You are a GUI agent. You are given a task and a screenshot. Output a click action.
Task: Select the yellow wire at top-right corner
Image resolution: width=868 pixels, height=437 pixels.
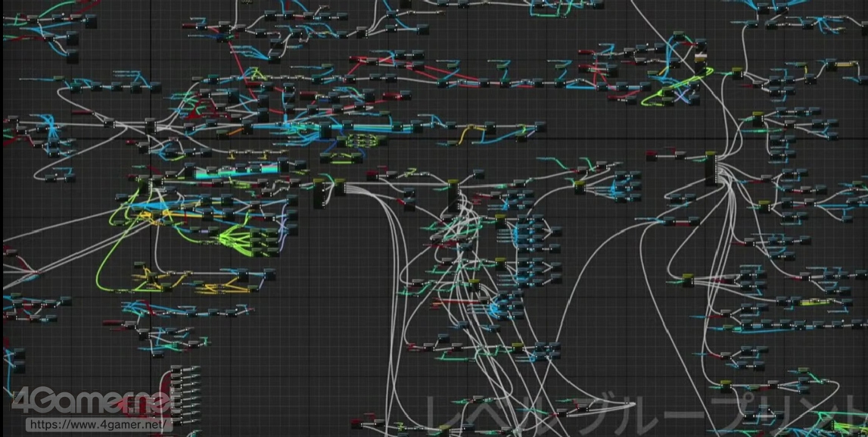842,66
